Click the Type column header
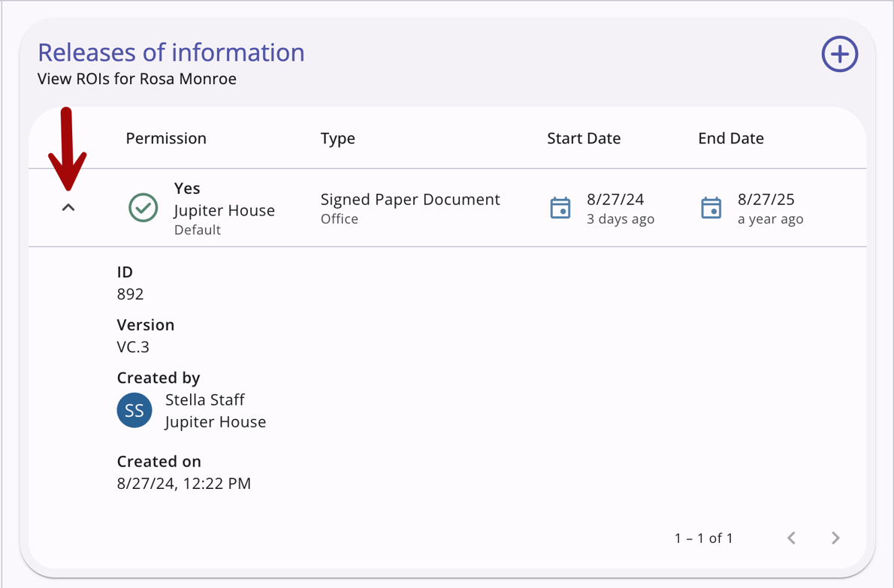Screen dimensions: 894x588 click(337, 138)
